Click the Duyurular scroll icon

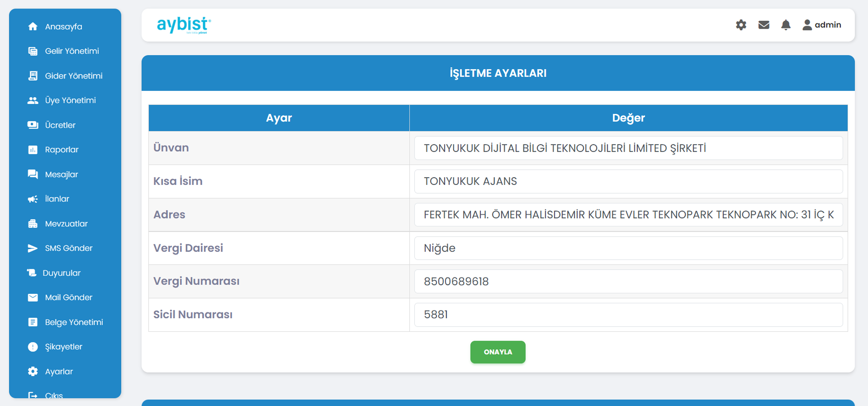32,273
